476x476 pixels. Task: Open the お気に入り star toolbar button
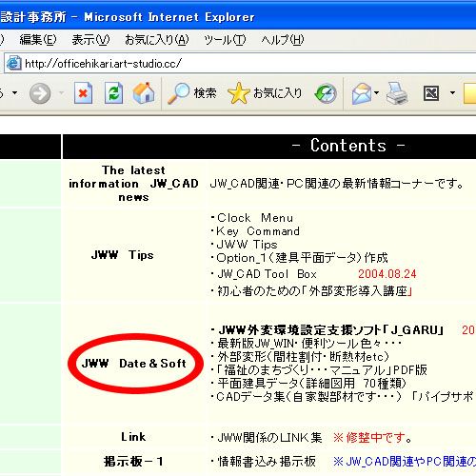point(265,93)
